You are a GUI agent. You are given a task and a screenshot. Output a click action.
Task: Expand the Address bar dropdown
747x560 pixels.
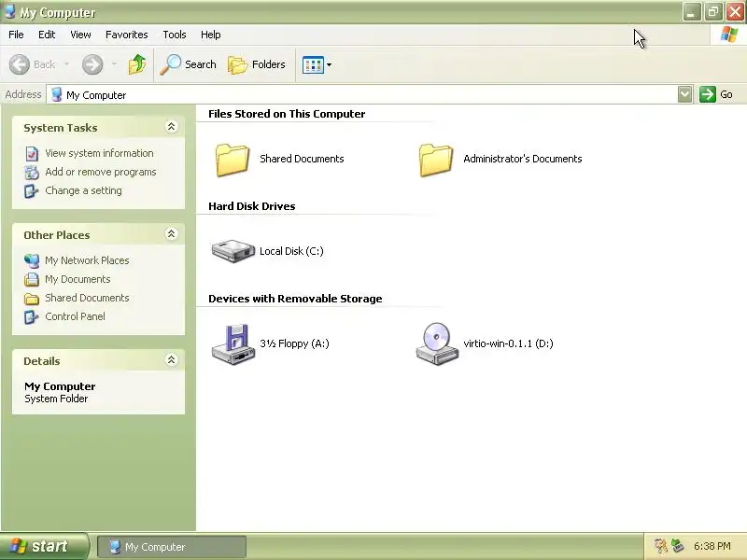[685, 94]
